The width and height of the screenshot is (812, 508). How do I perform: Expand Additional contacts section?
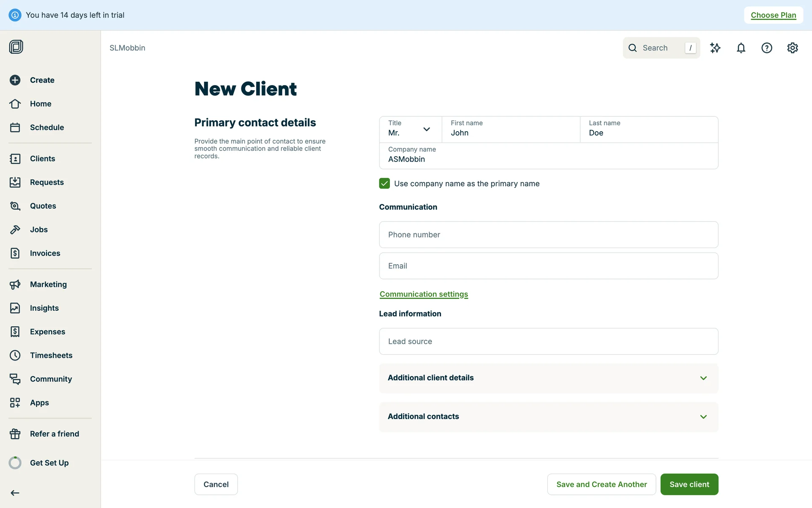coord(549,417)
